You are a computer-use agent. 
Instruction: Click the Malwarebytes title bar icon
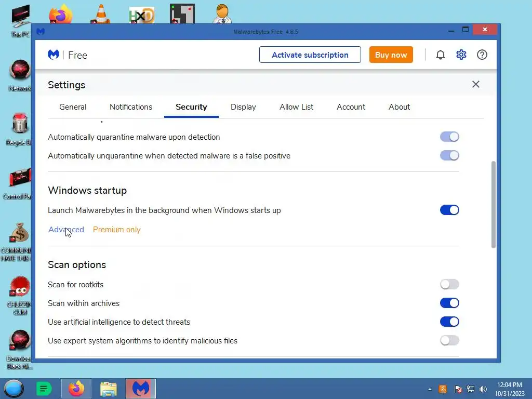(41, 32)
